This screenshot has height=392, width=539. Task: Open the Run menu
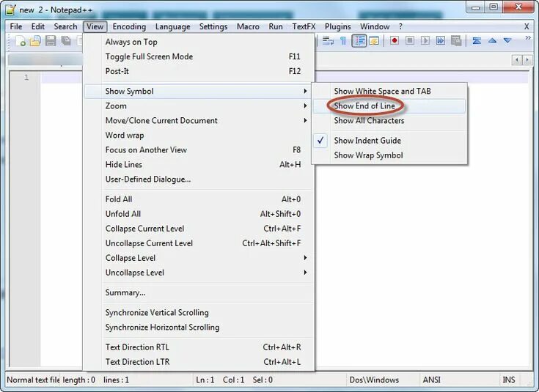coord(276,26)
